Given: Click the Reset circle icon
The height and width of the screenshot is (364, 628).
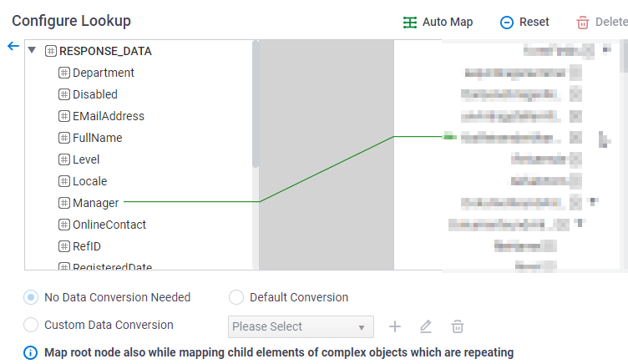Looking at the screenshot, I should 507,23.
